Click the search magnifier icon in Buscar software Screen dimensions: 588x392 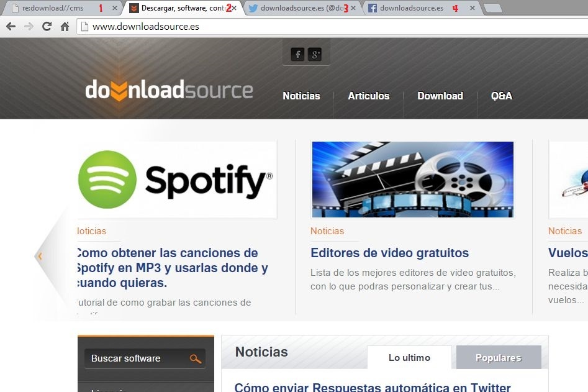tap(196, 358)
